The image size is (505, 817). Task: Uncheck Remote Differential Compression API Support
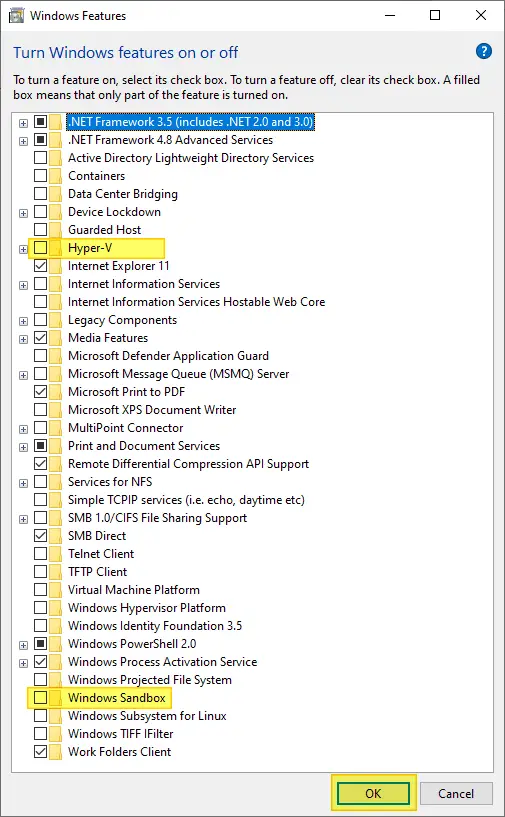tap(40, 463)
